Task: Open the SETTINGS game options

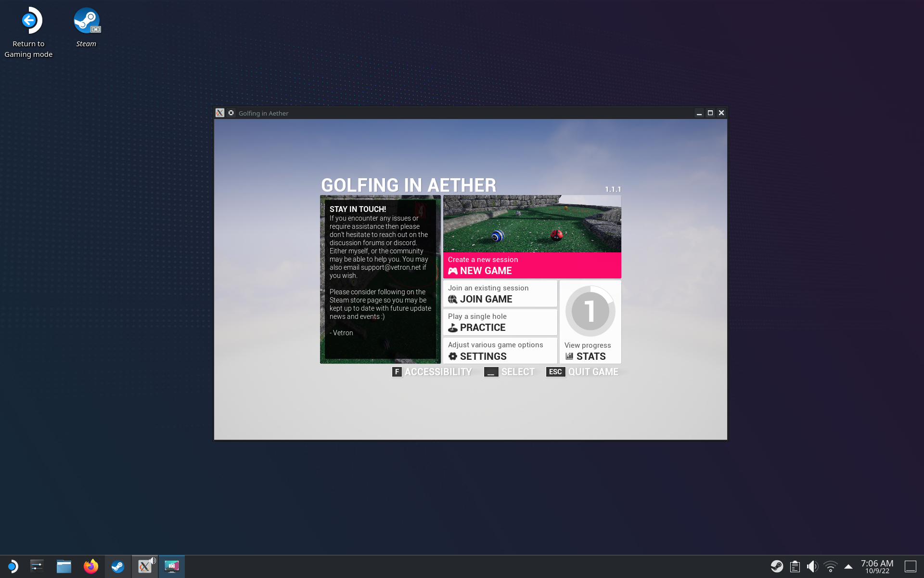Action: [500, 351]
